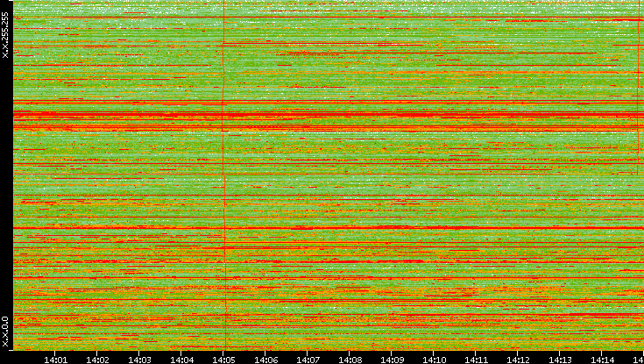
Task: Click the 14:01 time axis label
Action: click(55, 360)
